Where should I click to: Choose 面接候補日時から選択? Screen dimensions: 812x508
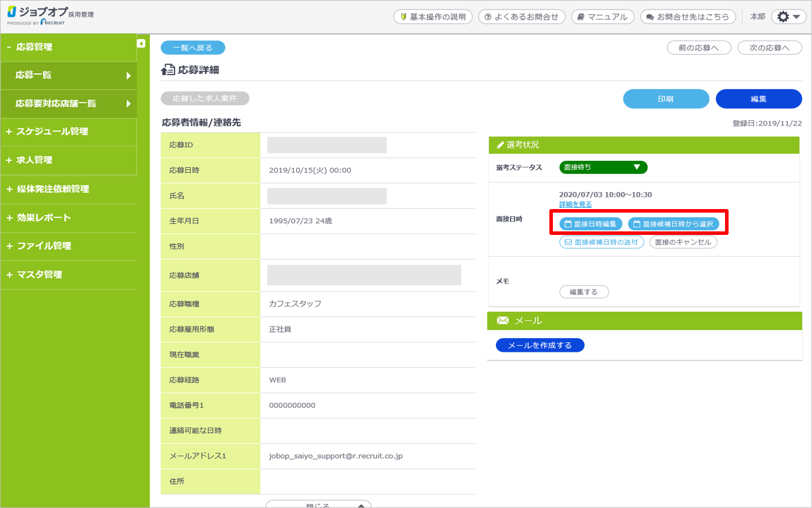pos(673,224)
